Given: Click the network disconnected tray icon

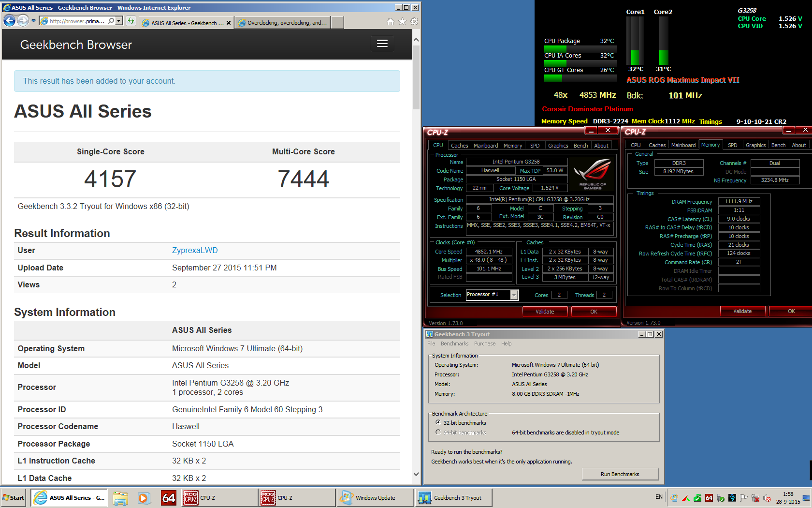Looking at the screenshot, I should (755, 498).
